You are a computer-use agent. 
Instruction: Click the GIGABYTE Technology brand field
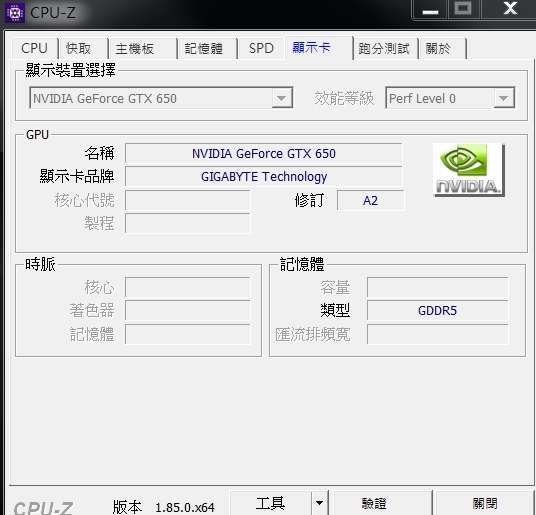click(264, 176)
